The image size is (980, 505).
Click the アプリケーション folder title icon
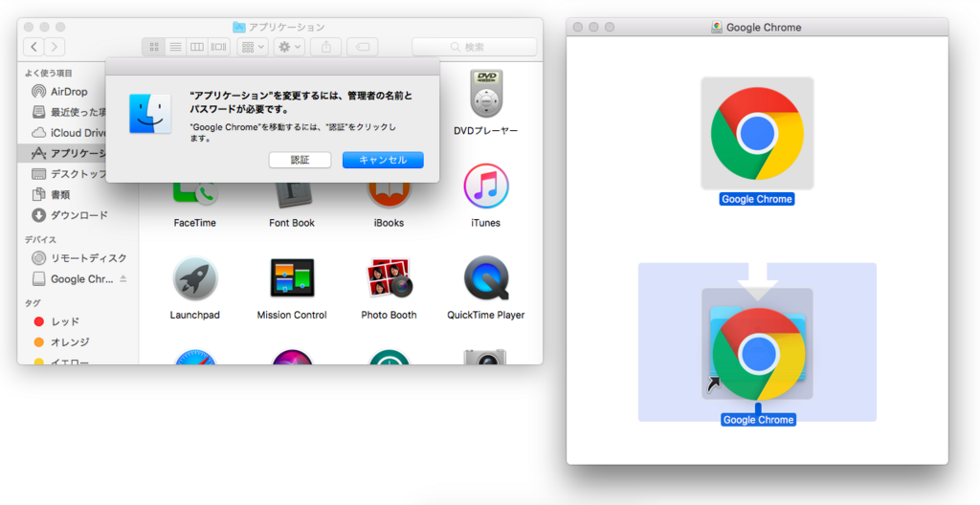[x=239, y=27]
